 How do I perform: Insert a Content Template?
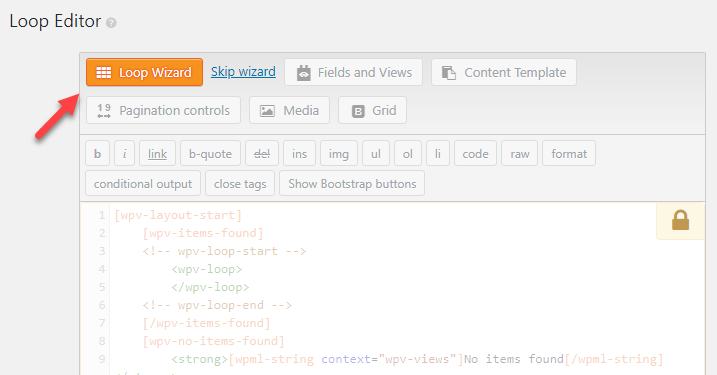tap(504, 72)
